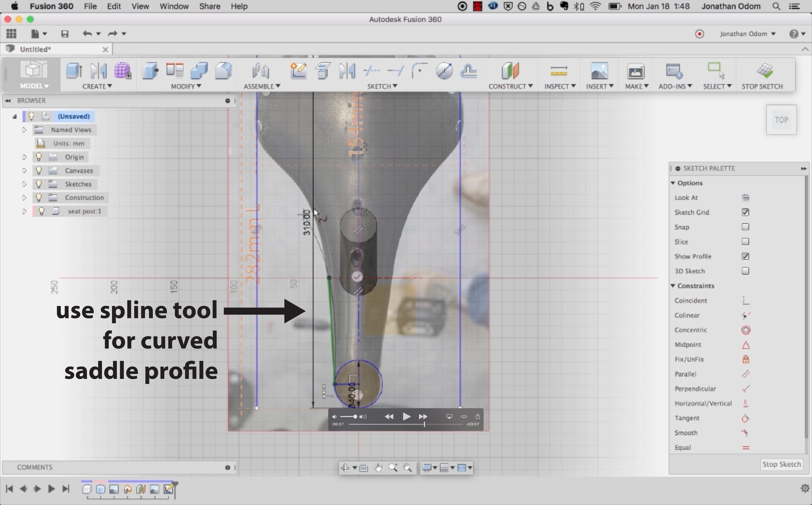Enable the 3D Sketch checkbox
The height and width of the screenshot is (505, 812).
[745, 271]
